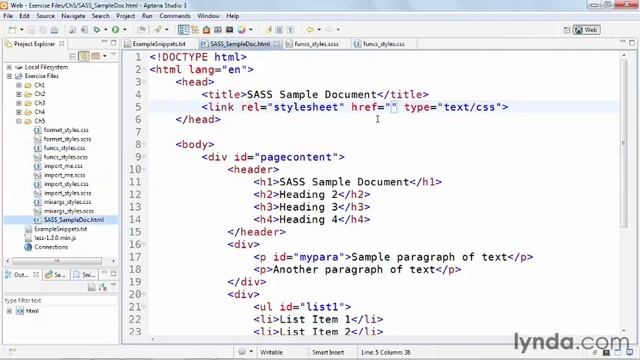Select format_styles.scss in Project Explorer
Image resolution: width=640 pixels, height=360 pixels.
click(67, 139)
